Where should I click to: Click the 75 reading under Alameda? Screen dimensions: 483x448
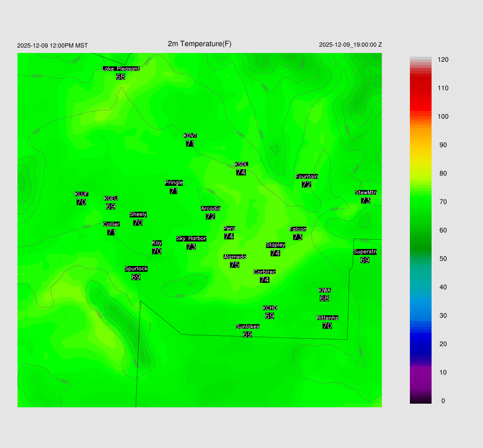coord(234,265)
